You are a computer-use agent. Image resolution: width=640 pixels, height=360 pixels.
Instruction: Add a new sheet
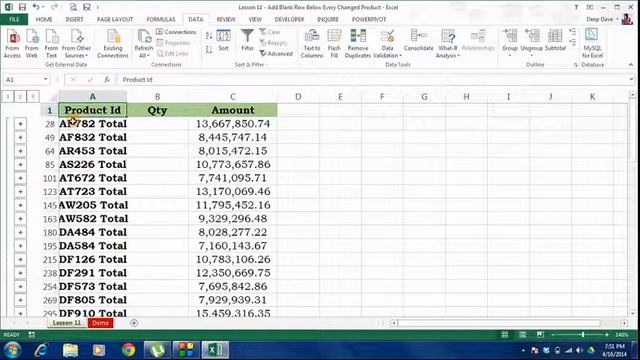134,323
